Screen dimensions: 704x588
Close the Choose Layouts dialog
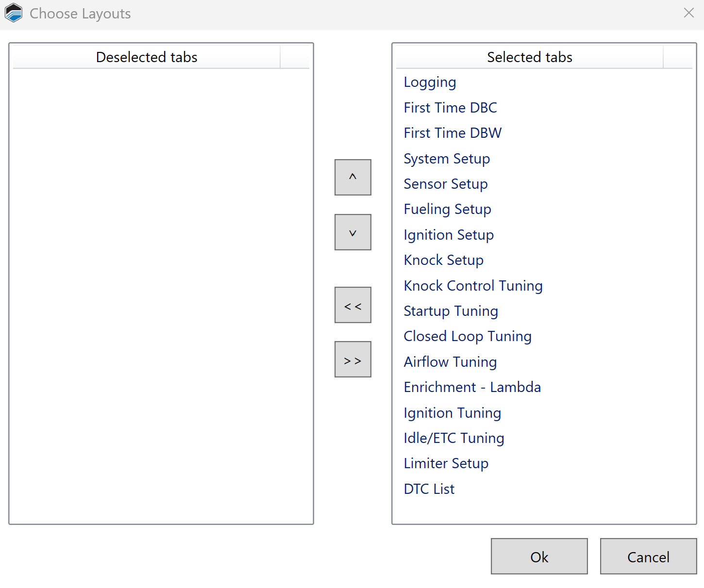(x=688, y=13)
